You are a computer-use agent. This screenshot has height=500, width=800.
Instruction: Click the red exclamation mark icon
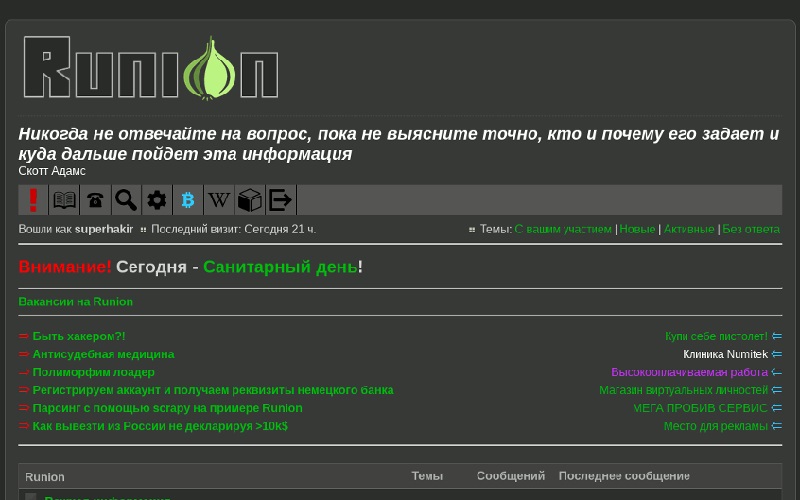[33, 200]
